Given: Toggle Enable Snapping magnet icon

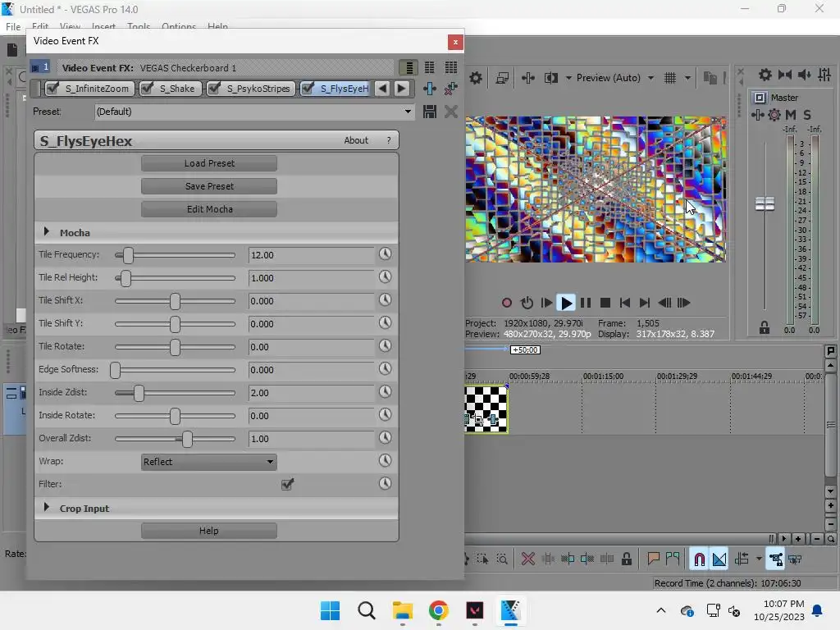Looking at the screenshot, I should [699, 559].
